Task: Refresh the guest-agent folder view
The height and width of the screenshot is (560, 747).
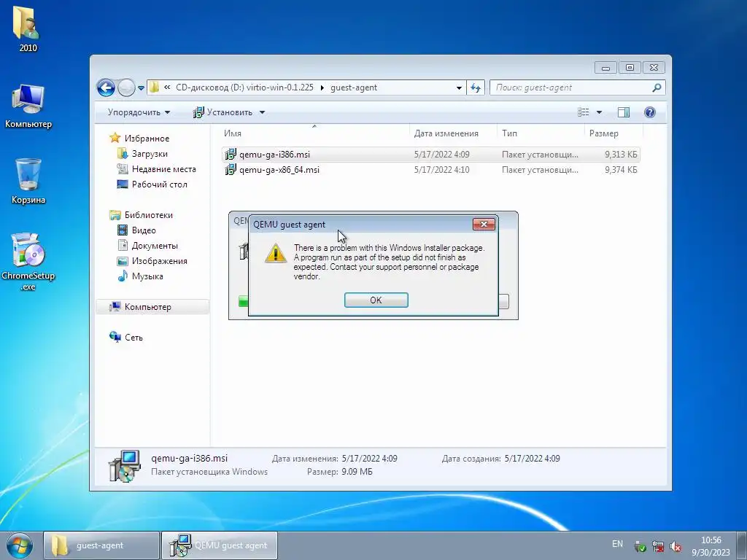Action: [x=476, y=87]
